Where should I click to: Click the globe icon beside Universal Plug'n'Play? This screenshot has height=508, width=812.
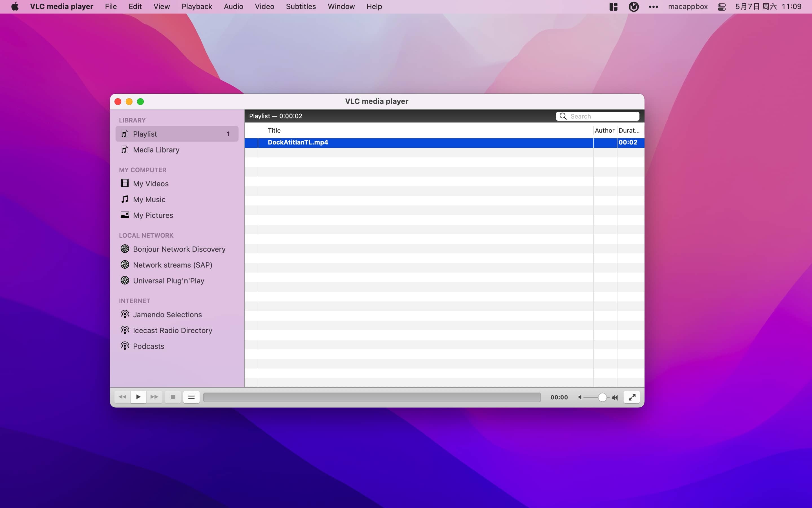pyautogui.click(x=125, y=280)
